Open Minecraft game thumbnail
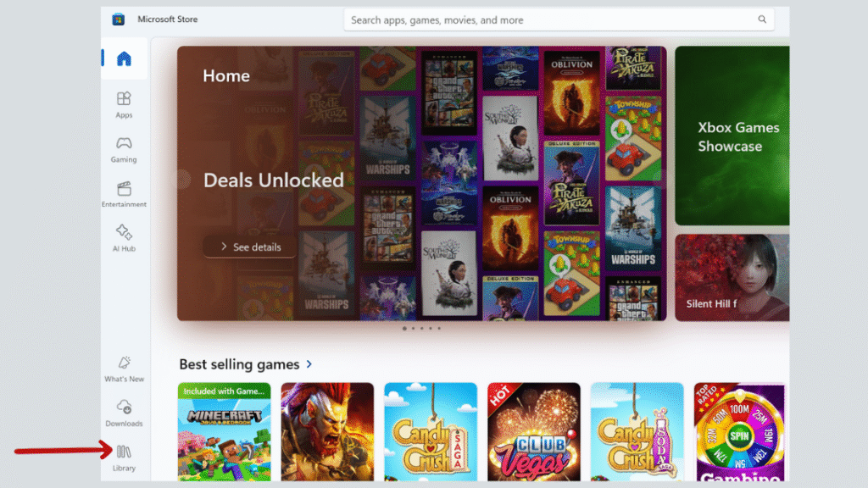868x488 pixels. pos(224,431)
